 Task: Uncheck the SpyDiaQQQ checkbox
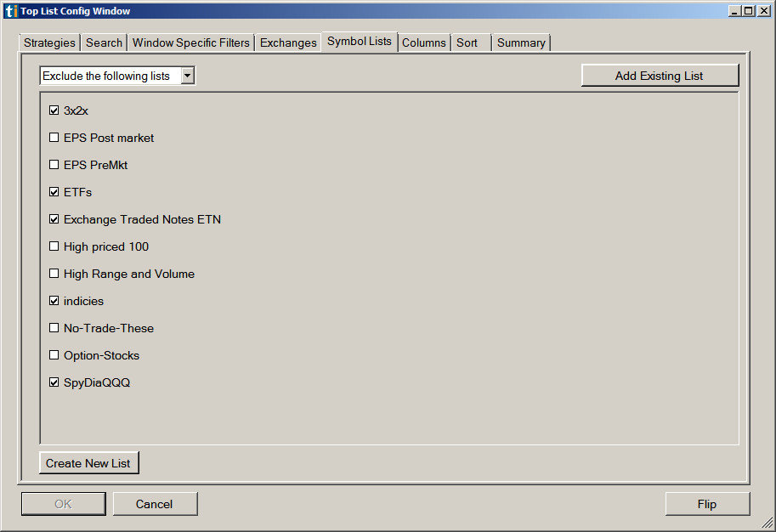coord(54,382)
